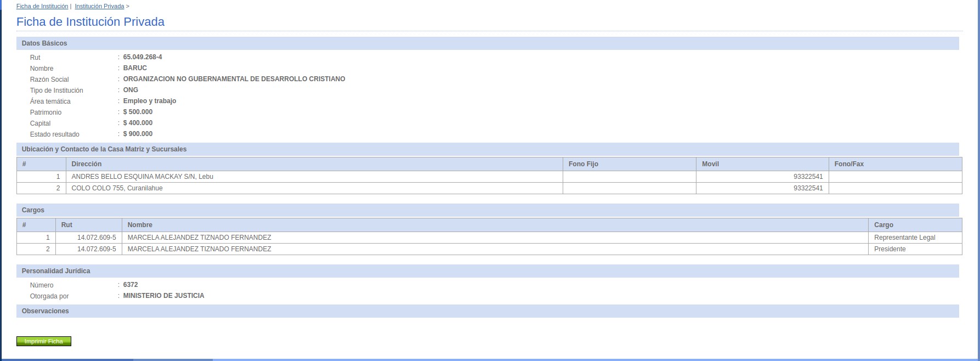The height and width of the screenshot is (361, 980).
Task: Click the Representante Legal cargo cell
Action: click(904, 238)
